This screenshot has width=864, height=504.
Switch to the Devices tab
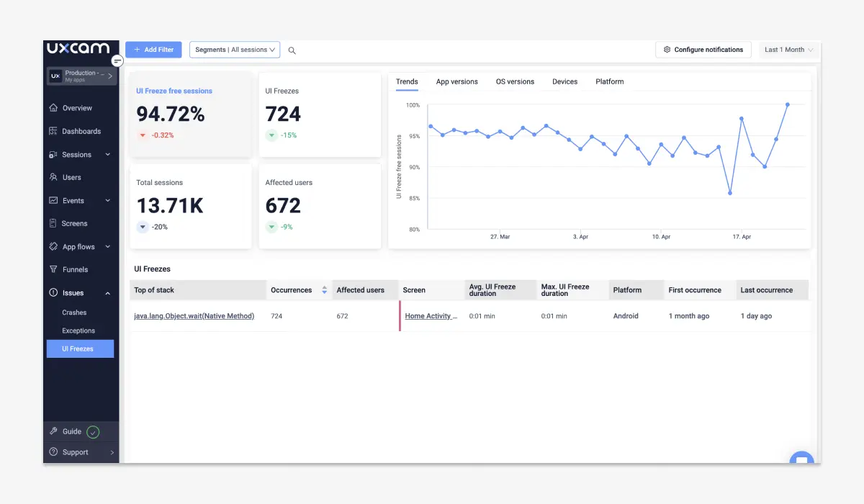(x=564, y=81)
